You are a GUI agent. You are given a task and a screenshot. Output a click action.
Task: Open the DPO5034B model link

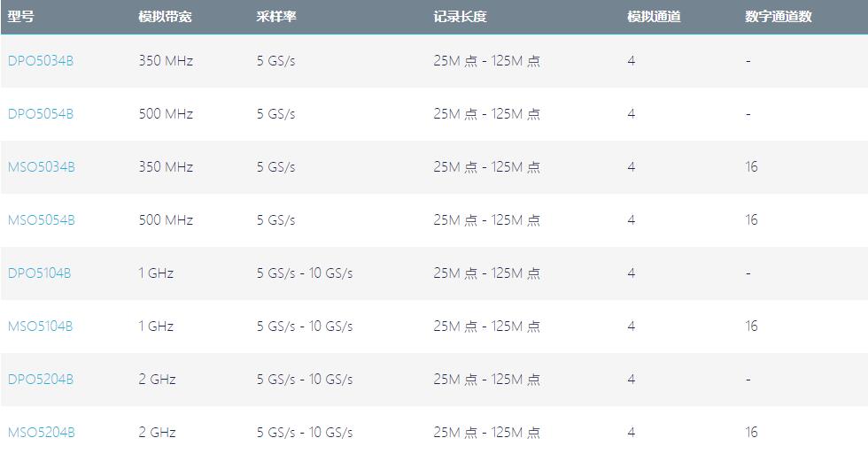(x=40, y=61)
